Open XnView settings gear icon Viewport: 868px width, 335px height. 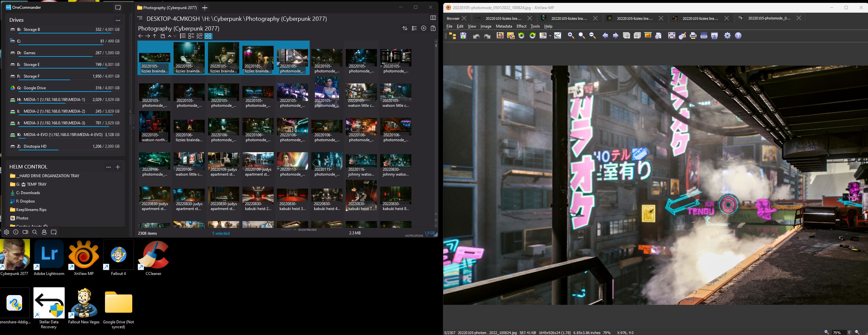[x=727, y=36]
